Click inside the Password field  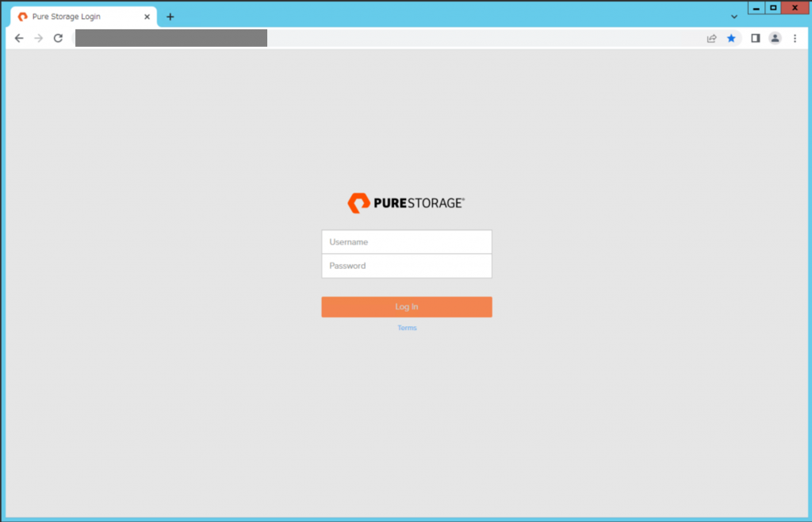pyautogui.click(x=406, y=266)
